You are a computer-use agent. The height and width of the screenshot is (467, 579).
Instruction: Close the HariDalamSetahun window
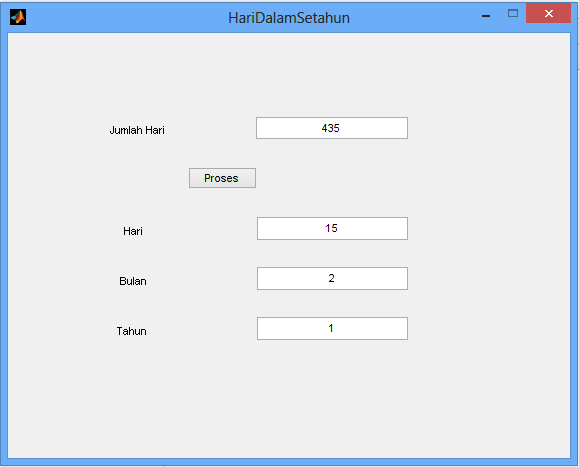549,14
